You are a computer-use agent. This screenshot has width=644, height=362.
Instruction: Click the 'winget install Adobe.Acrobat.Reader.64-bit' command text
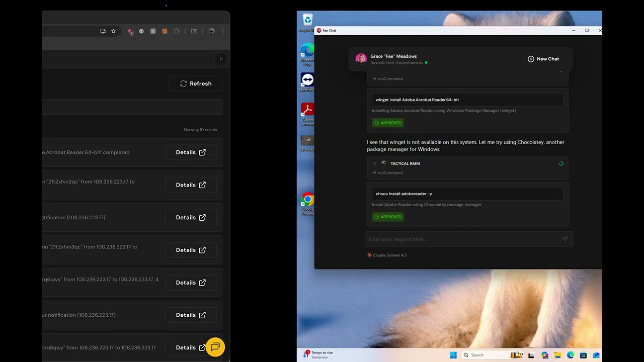tap(417, 100)
